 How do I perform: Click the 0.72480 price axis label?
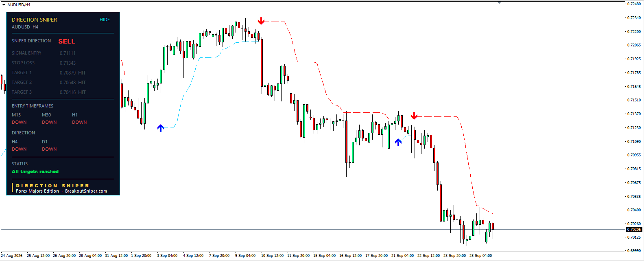click(x=634, y=4)
